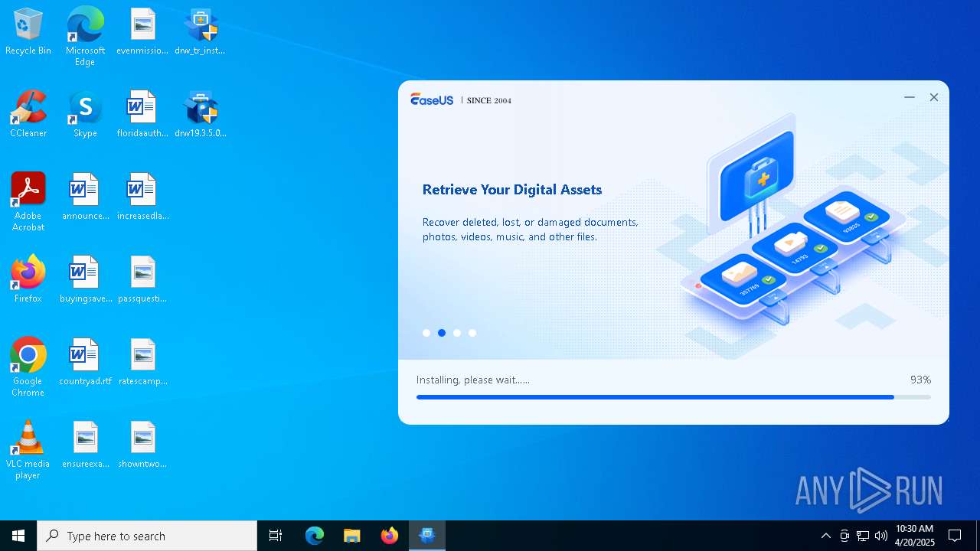Open Firefox from the taskbar

(390, 536)
